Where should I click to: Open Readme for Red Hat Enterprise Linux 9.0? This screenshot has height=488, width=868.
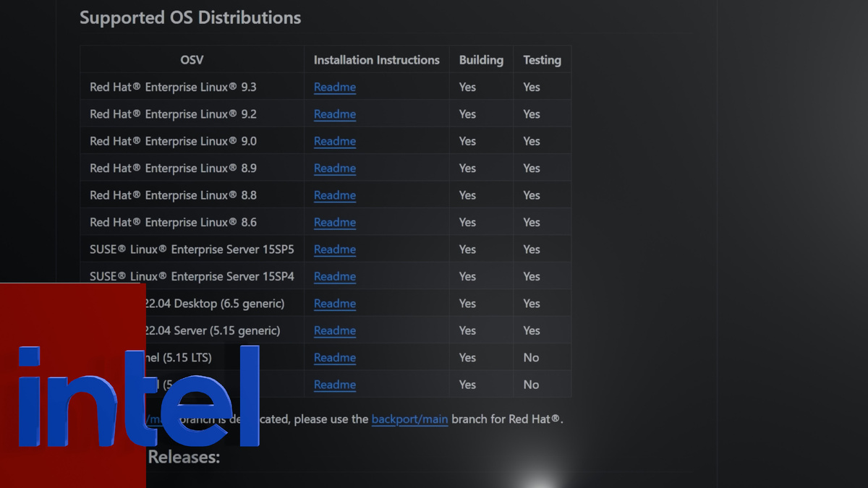335,142
